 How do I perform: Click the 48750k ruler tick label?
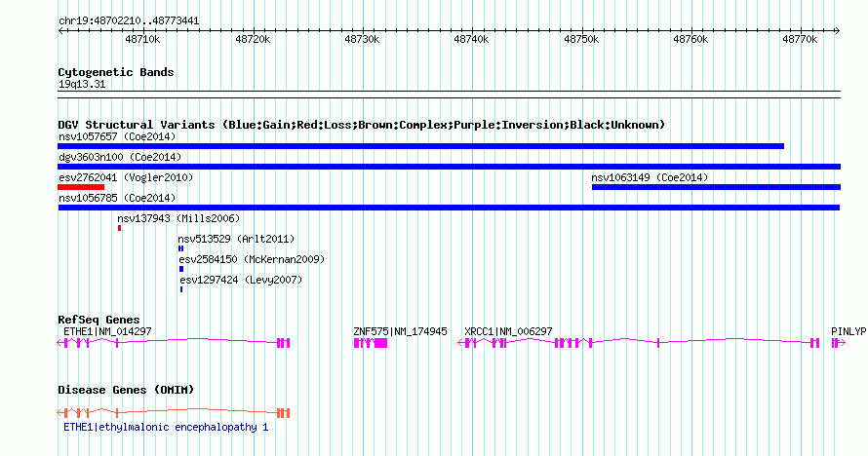(x=581, y=39)
